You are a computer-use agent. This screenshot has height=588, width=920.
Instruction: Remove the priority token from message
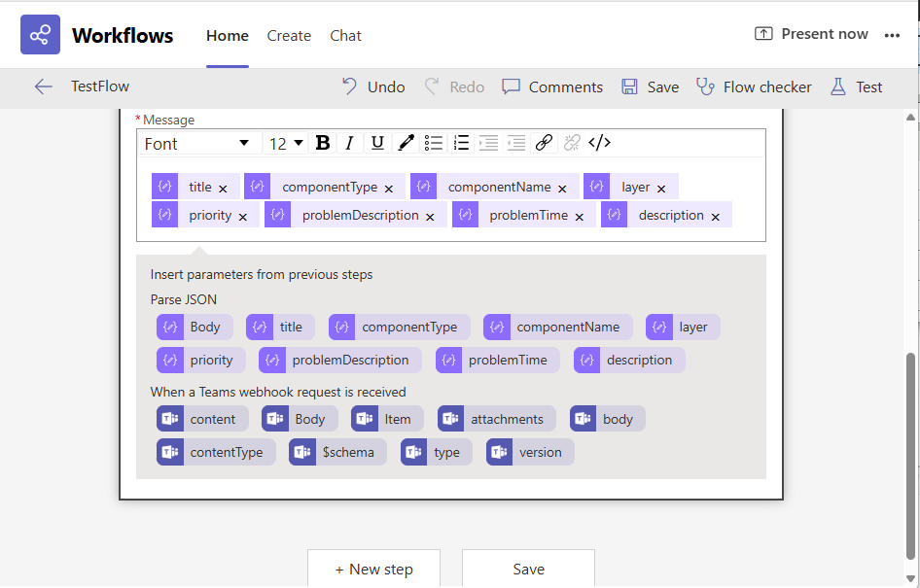point(243,217)
